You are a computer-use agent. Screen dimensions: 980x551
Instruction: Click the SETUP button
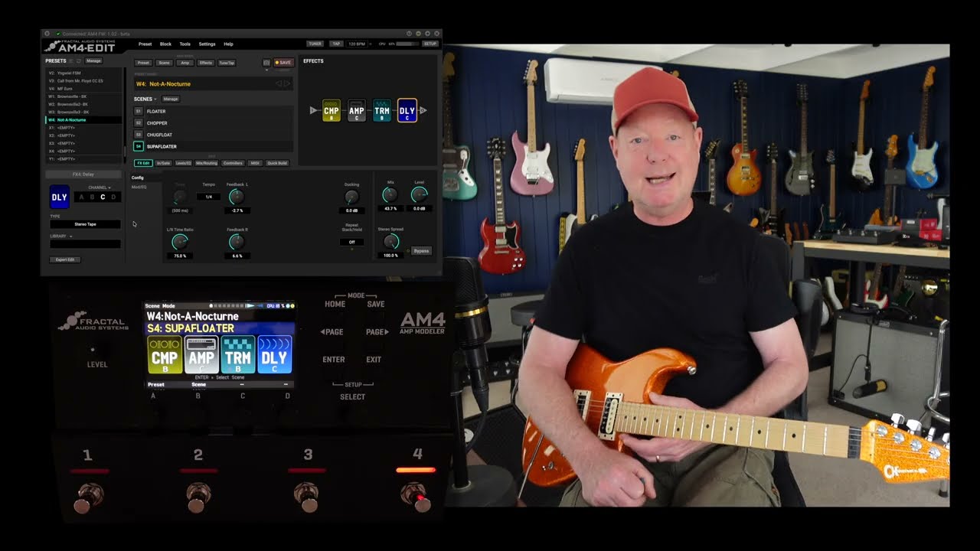click(430, 44)
